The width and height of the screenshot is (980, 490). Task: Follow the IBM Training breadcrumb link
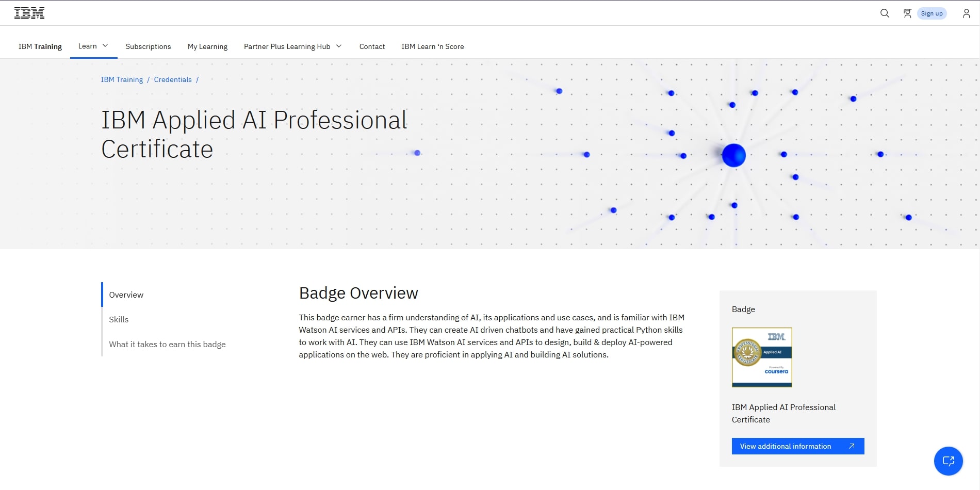click(122, 79)
